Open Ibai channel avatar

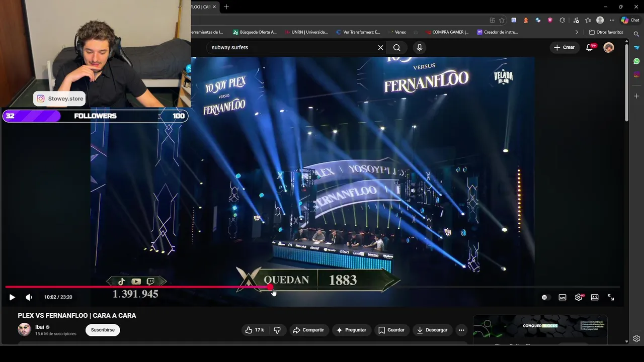point(24,330)
